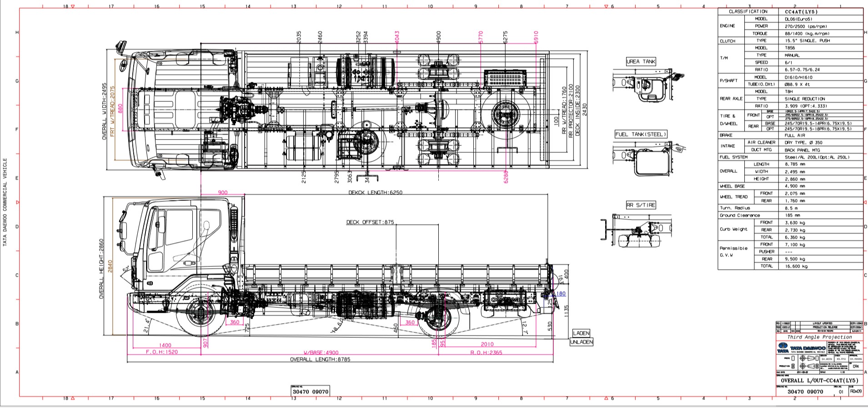
Task: Select the pink 4043 dimension above top view
Action: click(x=397, y=37)
